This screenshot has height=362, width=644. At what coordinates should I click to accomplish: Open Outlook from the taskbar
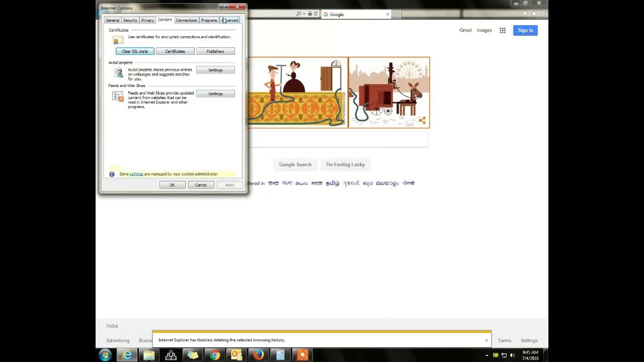point(236,355)
